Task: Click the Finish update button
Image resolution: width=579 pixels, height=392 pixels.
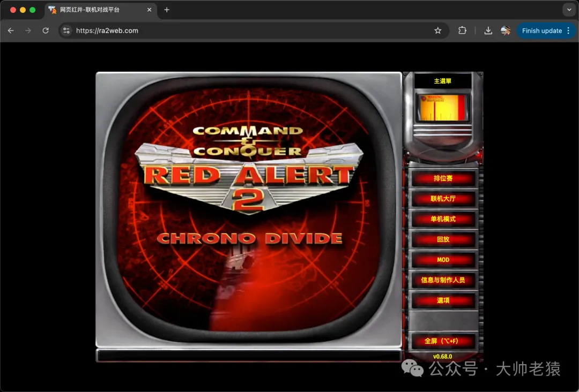Action: point(541,31)
